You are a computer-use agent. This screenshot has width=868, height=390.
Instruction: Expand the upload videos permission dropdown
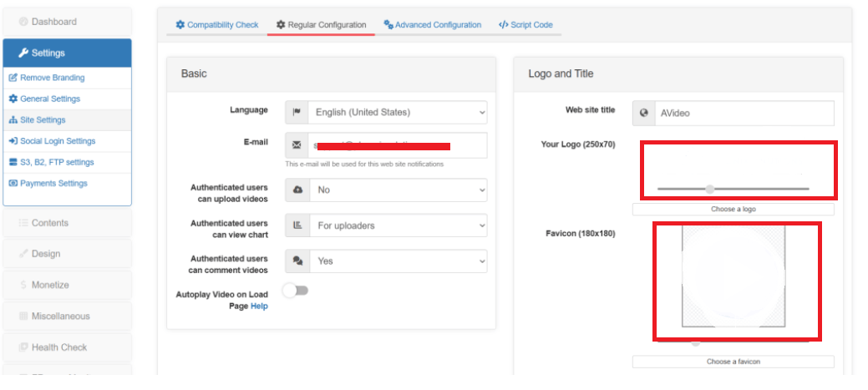click(397, 190)
